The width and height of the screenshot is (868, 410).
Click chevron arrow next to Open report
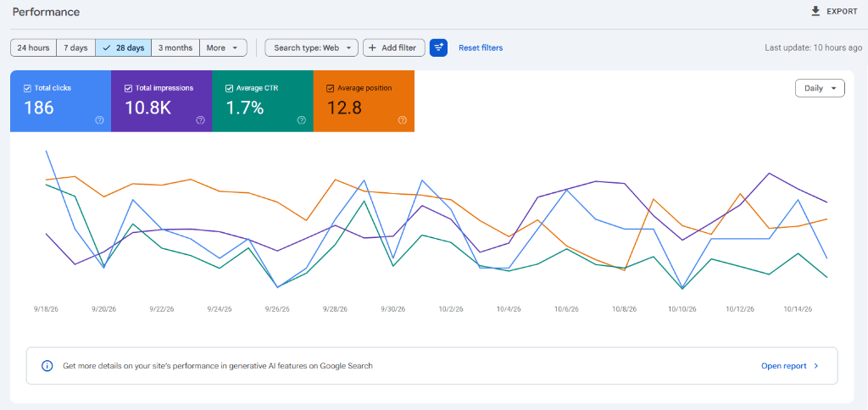[x=816, y=366]
